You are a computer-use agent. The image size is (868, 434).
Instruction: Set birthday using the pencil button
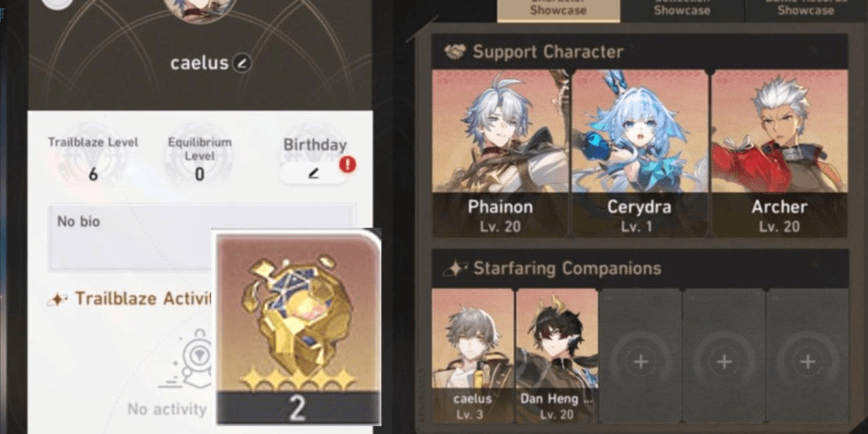click(313, 174)
